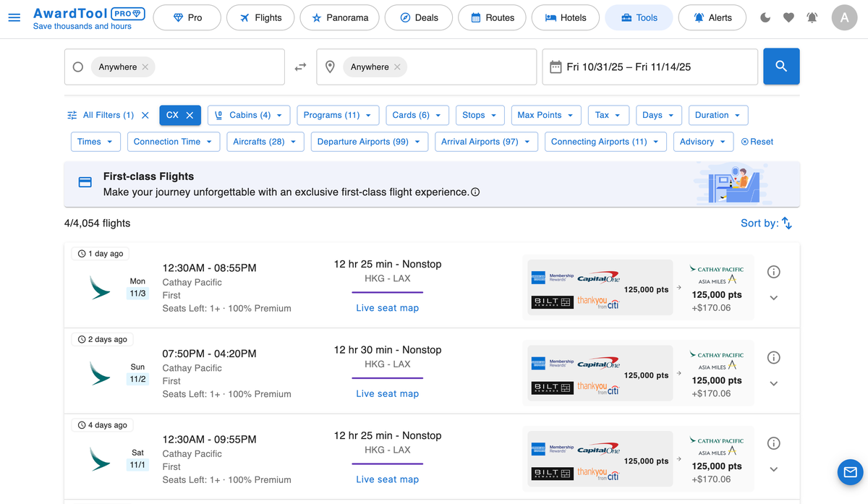Click the travel date range field
This screenshot has height=504, width=868.
click(650, 67)
